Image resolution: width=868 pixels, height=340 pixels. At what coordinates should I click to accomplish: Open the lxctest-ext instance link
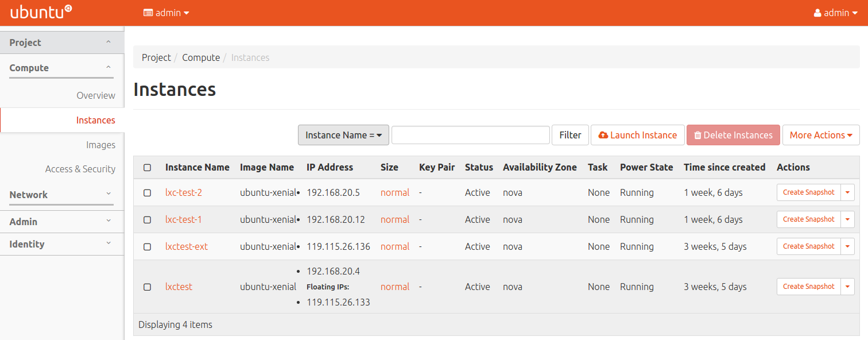click(x=187, y=246)
